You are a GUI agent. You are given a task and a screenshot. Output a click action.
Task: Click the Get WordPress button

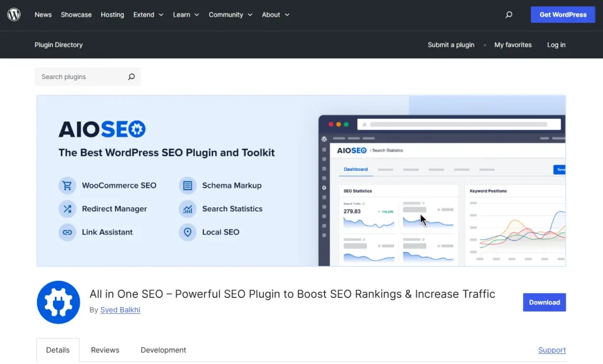[562, 14]
